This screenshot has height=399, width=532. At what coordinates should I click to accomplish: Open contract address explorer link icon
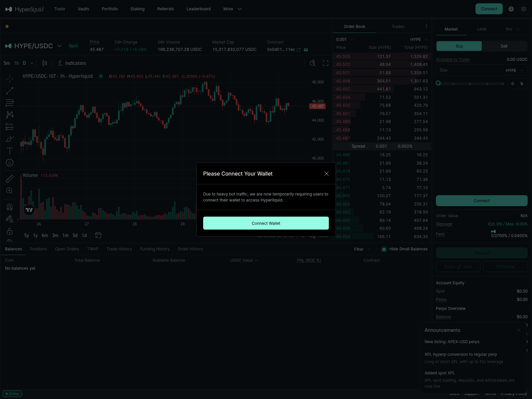(299, 50)
